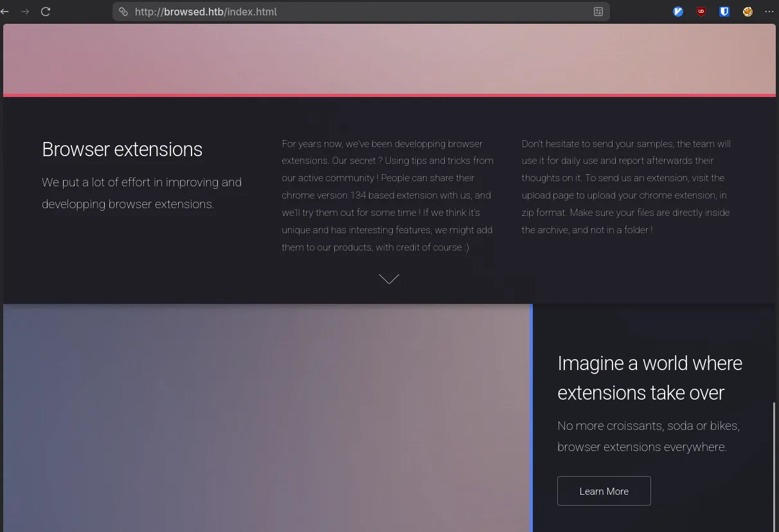The image size is (779, 532).
Task: Open page settings icon inside address bar
Action: 598,12
